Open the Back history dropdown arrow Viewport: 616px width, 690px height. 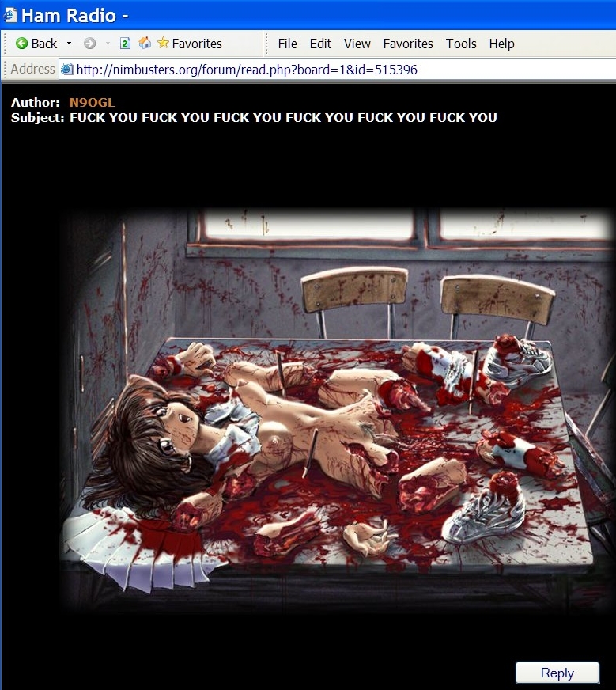click(69, 44)
